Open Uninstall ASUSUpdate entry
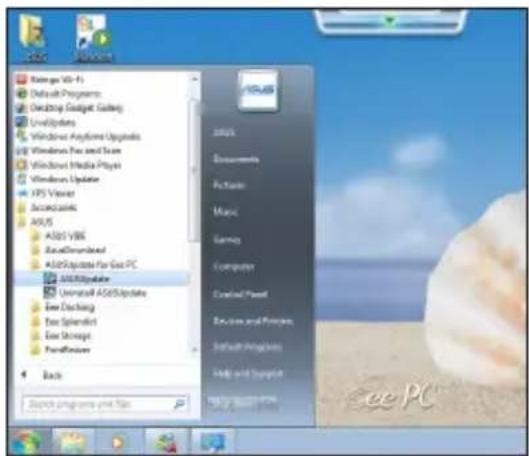 click(95, 293)
